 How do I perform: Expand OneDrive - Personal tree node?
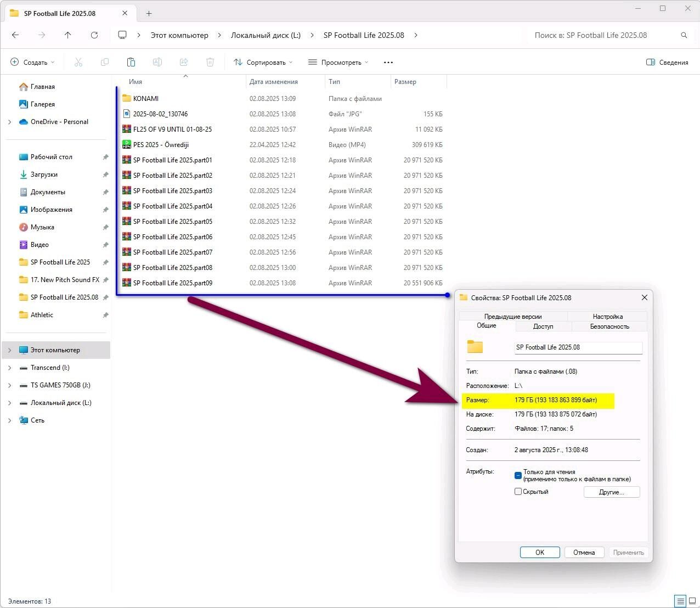(9, 122)
